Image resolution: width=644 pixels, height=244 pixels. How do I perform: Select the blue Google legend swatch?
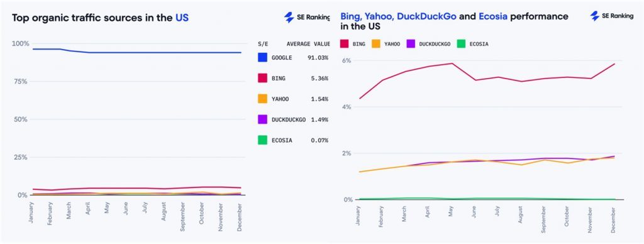point(263,57)
